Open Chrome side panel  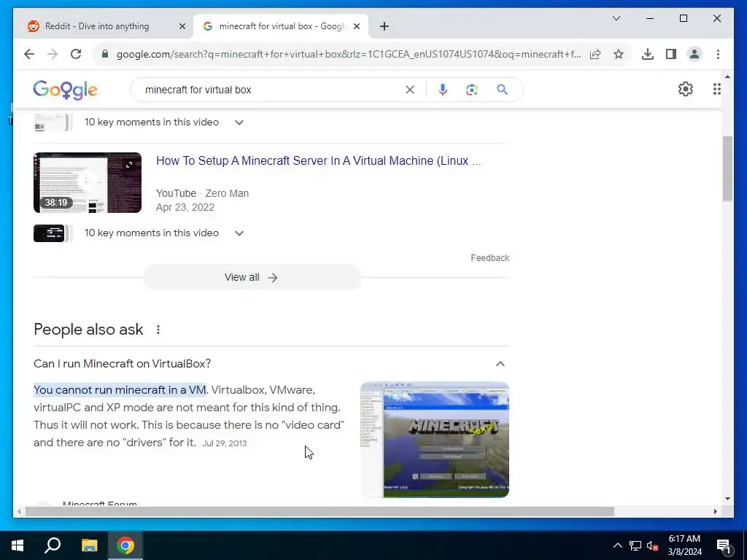point(671,54)
